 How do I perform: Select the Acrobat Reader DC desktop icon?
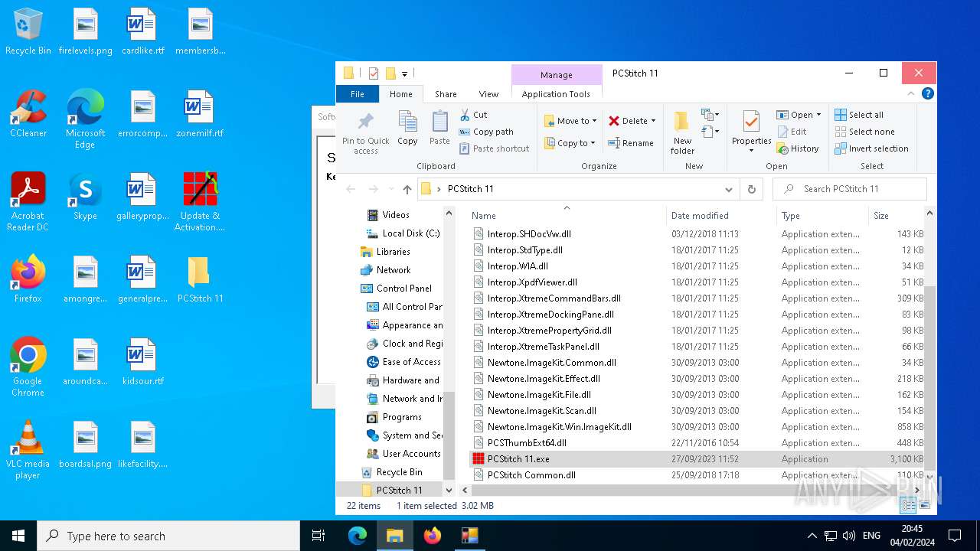pos(28,202)
